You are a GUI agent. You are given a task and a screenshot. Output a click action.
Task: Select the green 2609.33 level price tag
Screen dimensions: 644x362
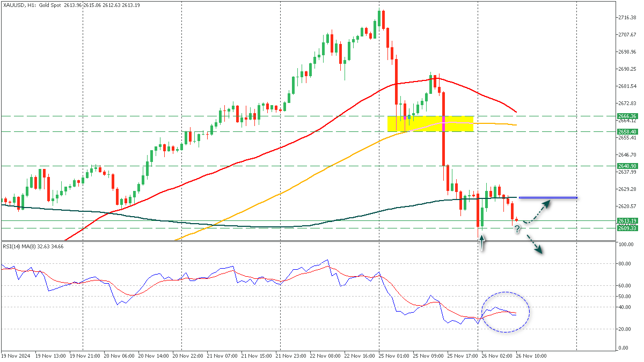coord(627,228)
